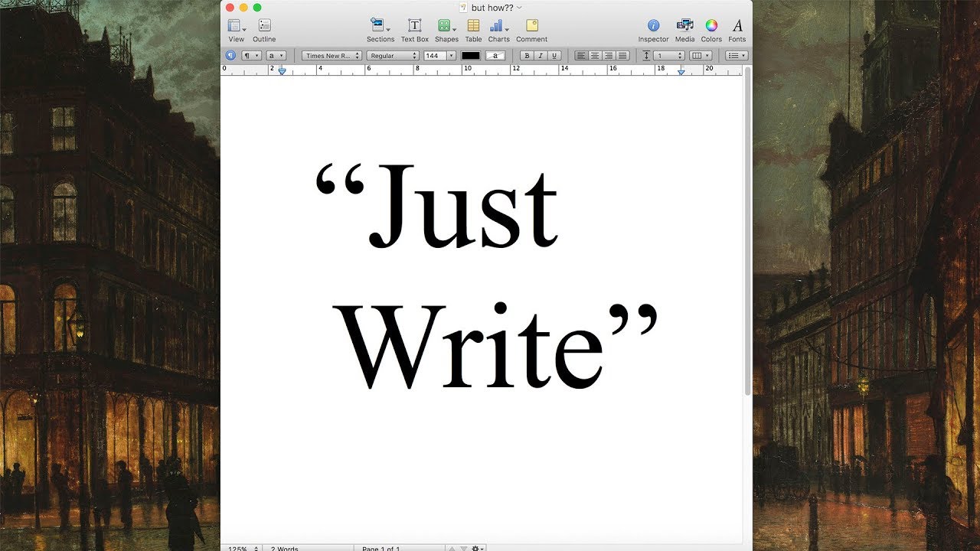
Task: Toggle underline formatting
Action: (x=554, y=56)
